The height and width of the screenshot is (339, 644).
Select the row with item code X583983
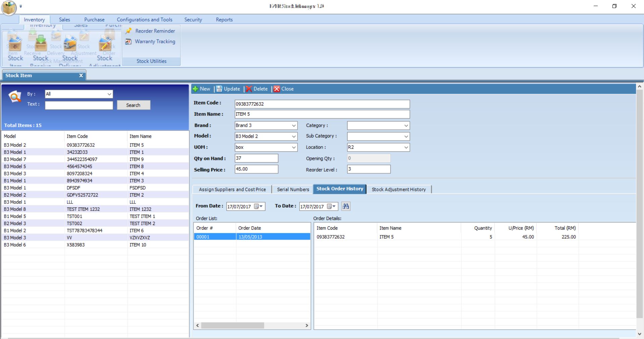pyautogui.click(x=95, y=245)
